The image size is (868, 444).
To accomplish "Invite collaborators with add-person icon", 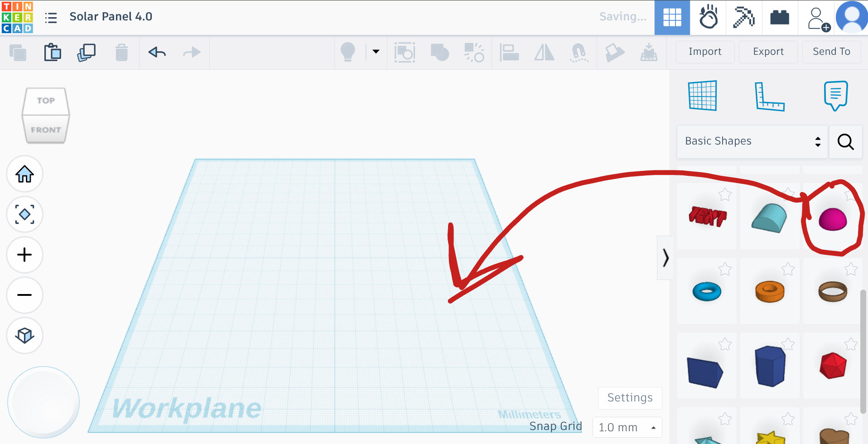I will [x=818, y=19].
